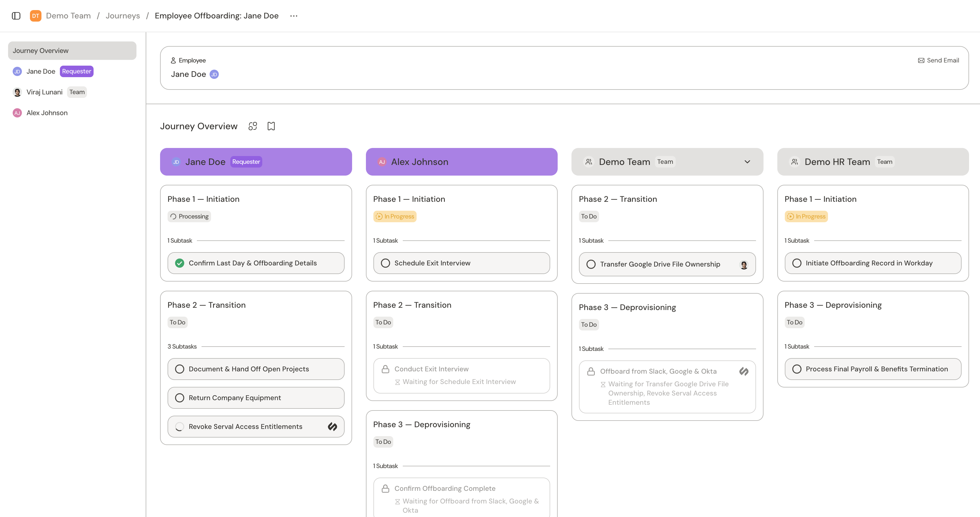Check off Return Company Equipment
Screen dimensions: 980x517
click(x=180, y=398)
